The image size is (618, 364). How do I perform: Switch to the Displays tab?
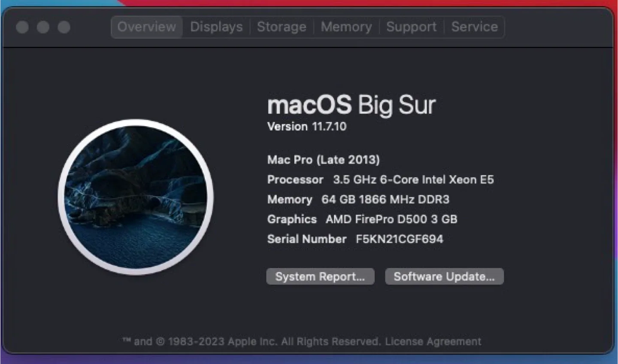(x=216, y=27)
